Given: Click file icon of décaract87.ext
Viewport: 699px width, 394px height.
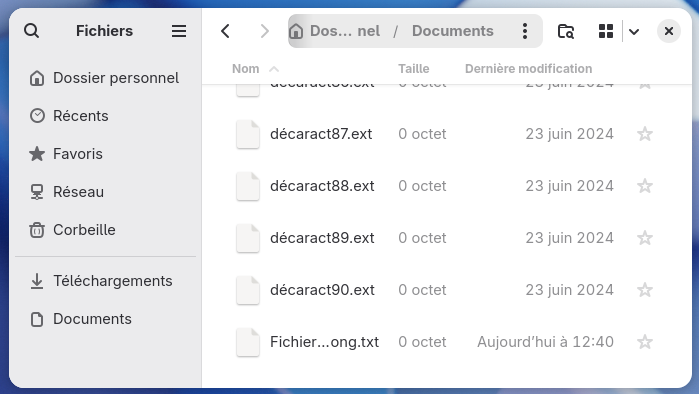Looking at the screenshot, I should [248, 134].
